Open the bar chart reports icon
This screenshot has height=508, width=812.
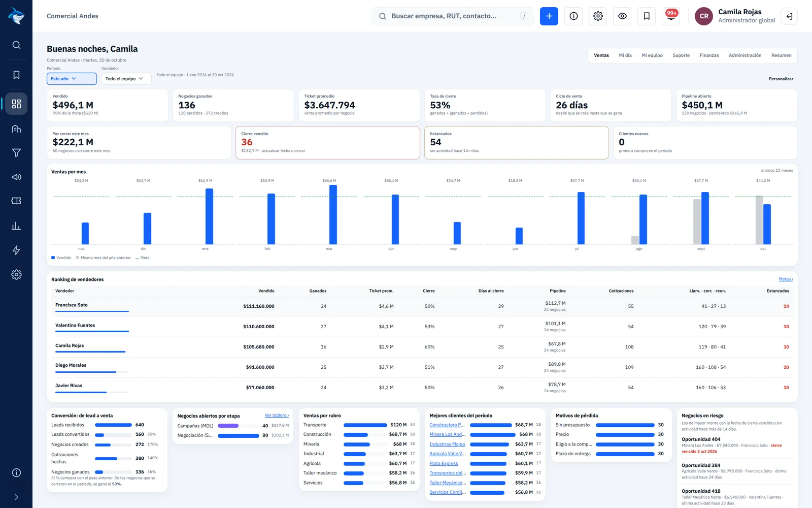pyautogui.click(x=16, y=226)
